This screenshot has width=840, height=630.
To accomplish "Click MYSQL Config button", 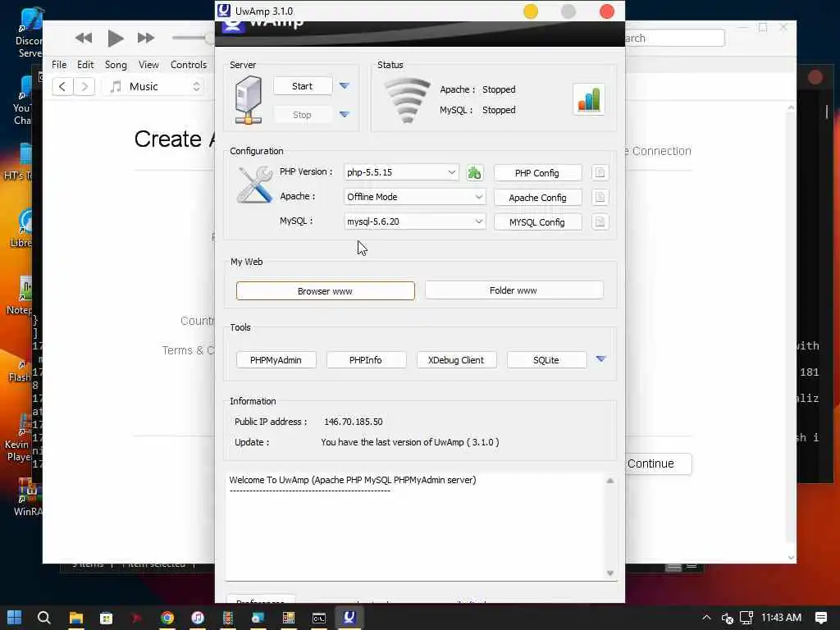I will (537, 222).
